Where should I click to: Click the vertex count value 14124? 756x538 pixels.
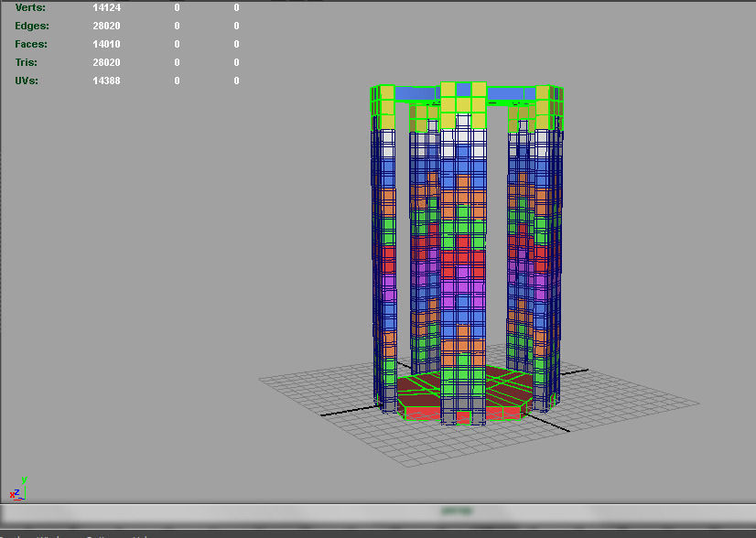(x=106, y=7)
